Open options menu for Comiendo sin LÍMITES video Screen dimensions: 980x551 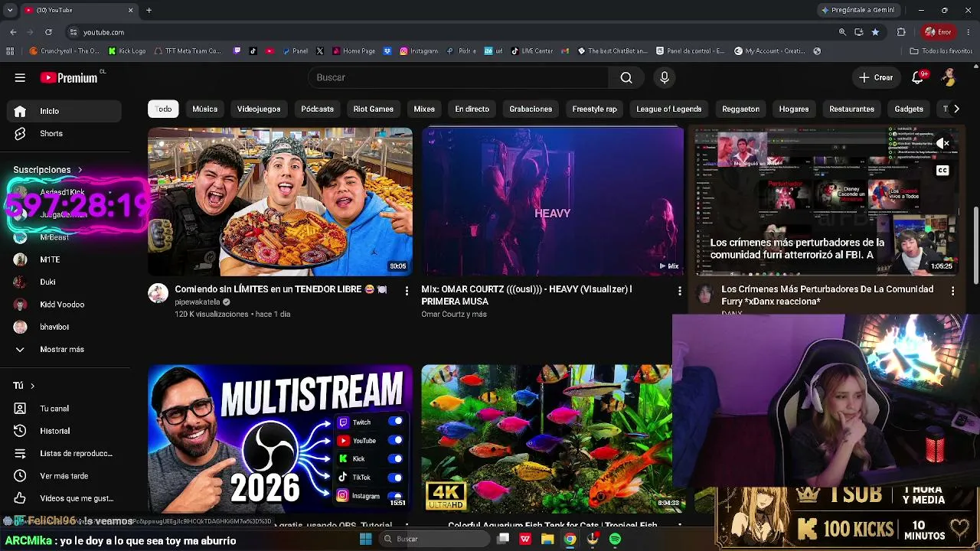coord(407,291)
